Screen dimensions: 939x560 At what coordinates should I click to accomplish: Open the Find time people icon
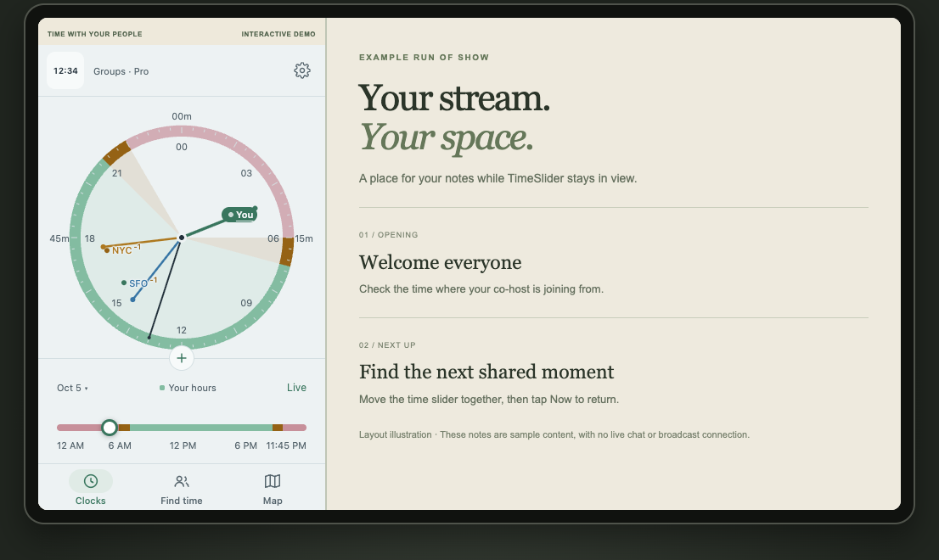click(182, 481)
